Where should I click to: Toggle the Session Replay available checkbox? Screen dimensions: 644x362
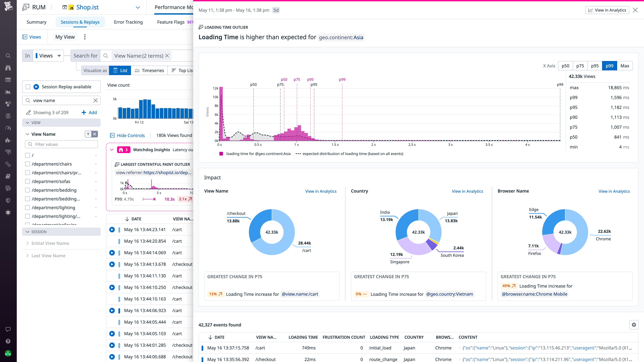(28, 87)
